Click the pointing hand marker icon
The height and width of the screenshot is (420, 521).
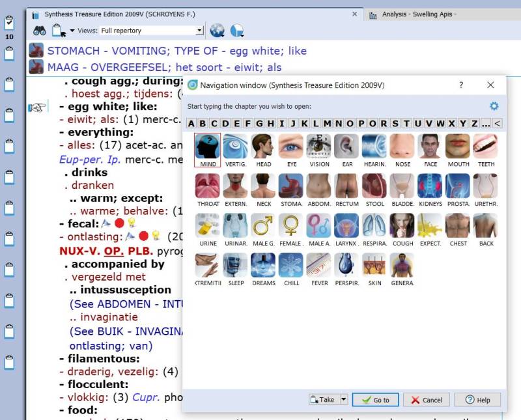[37, 107]
